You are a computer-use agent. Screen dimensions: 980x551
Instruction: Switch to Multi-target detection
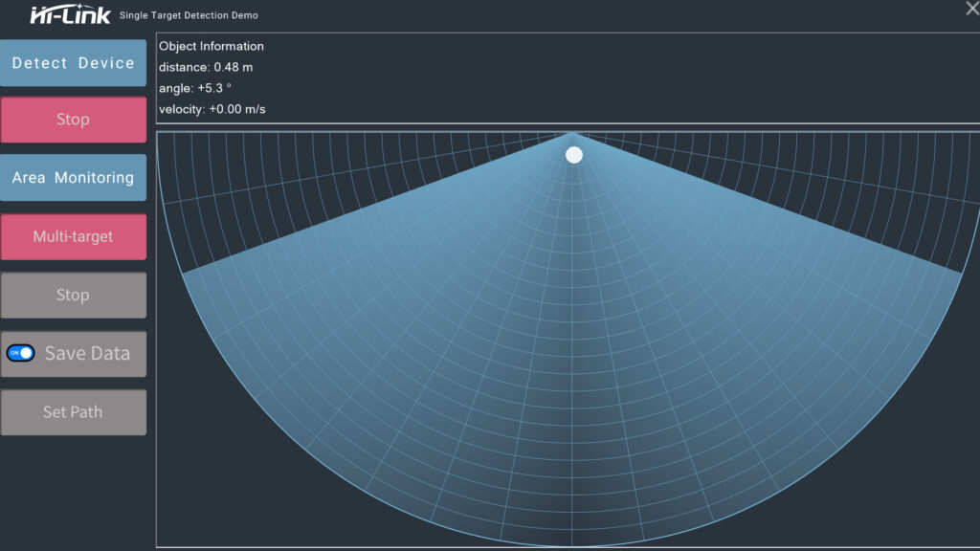click(x=73, y=236)
